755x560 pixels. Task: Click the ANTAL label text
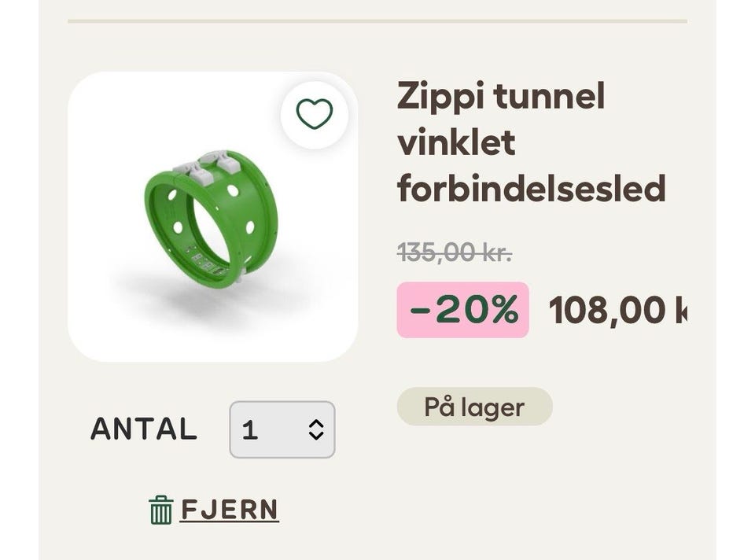(144, 429)
